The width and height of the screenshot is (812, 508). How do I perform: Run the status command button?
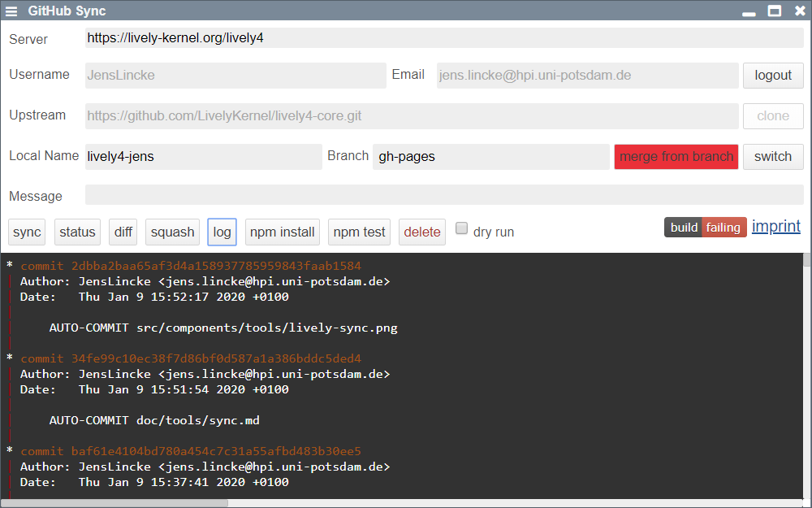77,232
